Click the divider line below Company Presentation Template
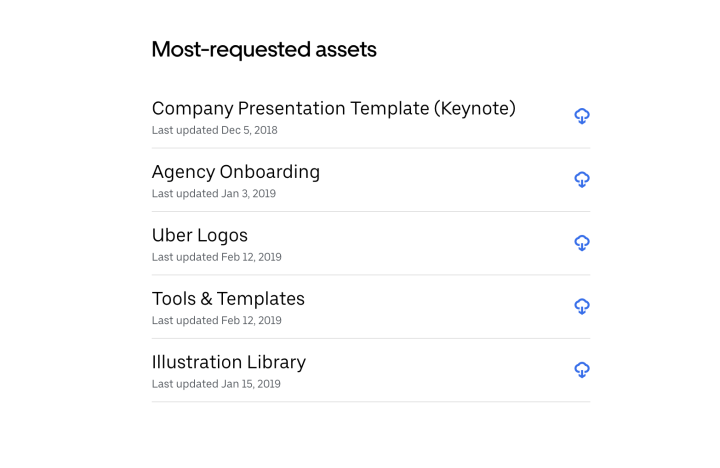 (x=371, y=148)
